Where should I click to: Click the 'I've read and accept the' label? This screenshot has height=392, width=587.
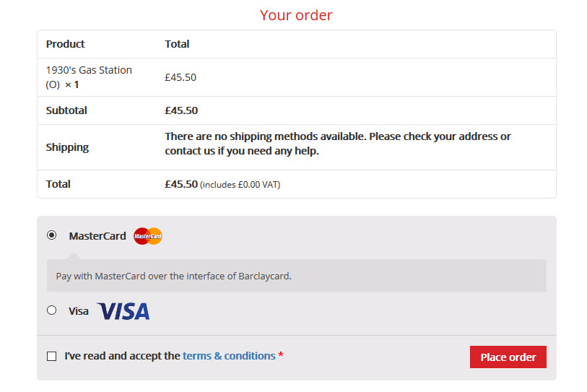[123, 356]
